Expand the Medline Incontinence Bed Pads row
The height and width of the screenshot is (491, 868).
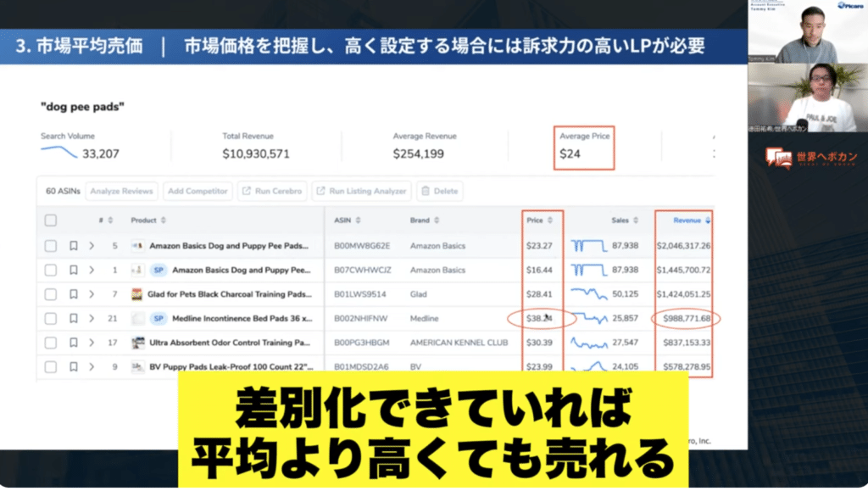92,318
